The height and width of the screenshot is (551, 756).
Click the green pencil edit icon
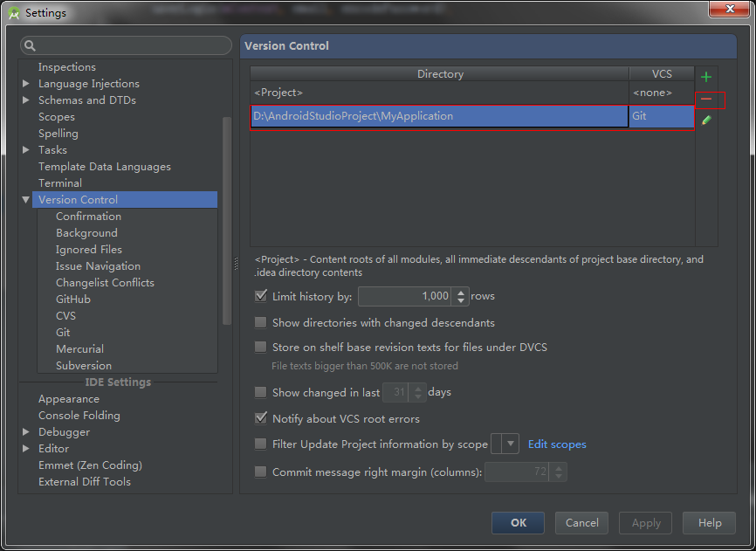point(706,120)
